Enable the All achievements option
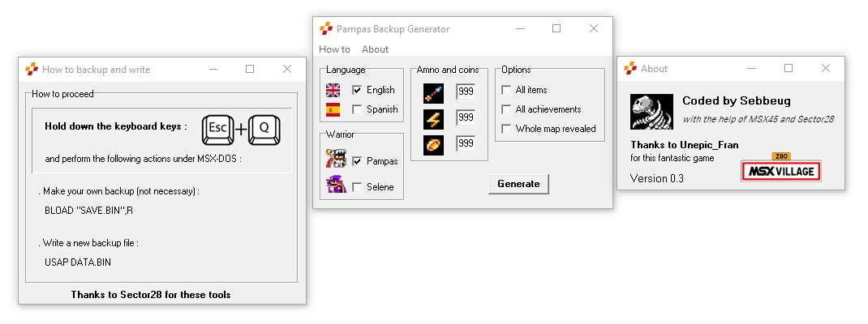868x324 pixels. 506,109
